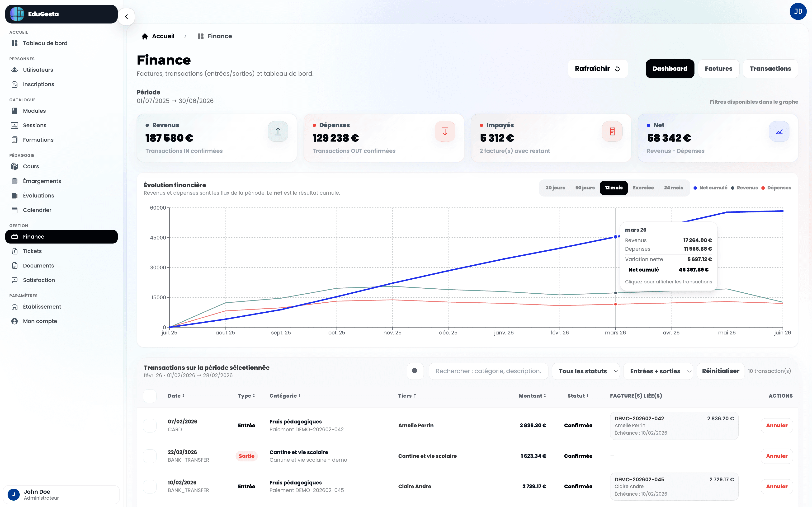Switch to the Dashboard tab
The width and height of the screenshot is (812, 507).
pyautogui.click(x=670, y=69)
